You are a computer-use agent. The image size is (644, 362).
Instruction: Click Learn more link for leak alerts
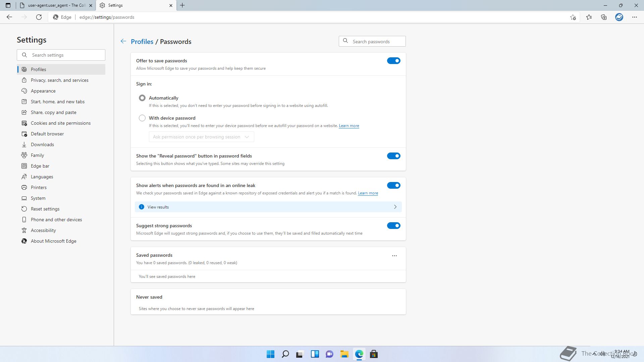click(x=368, y=193)
